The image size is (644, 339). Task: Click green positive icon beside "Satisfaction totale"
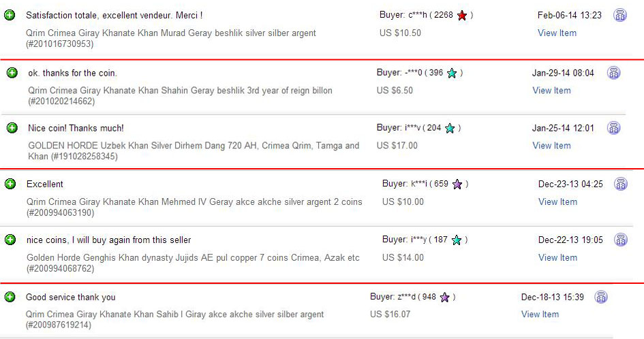click(10, 15)
